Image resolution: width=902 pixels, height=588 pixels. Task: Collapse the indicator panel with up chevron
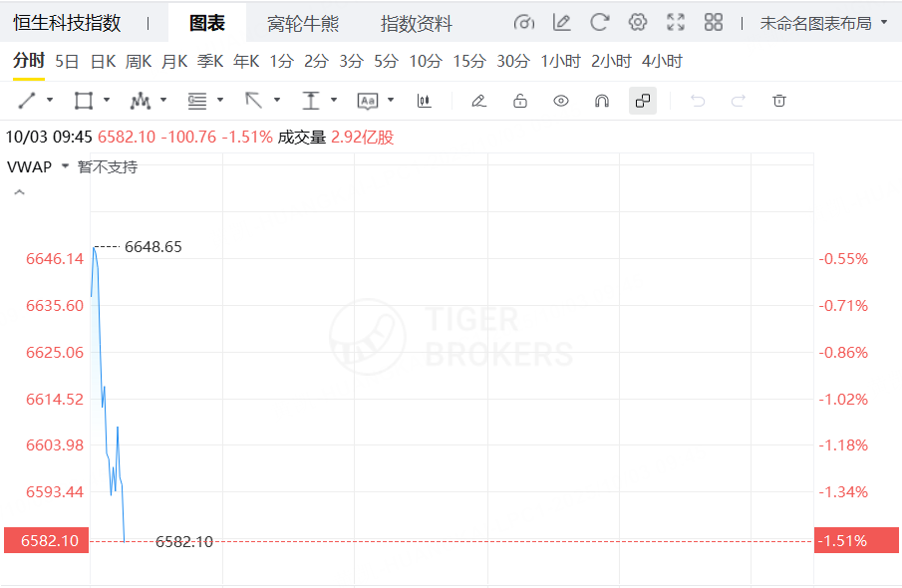18,193
